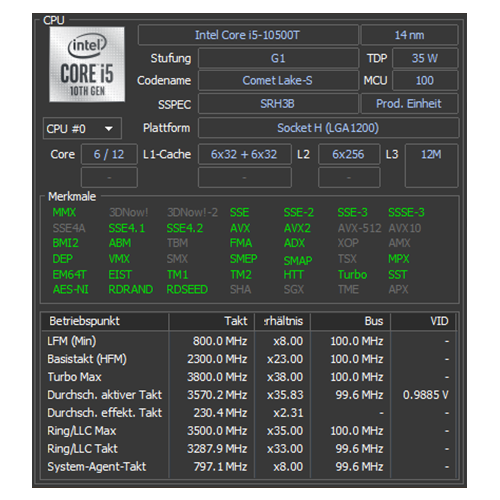
Task: Click the Codename value Comet Lake-S
Action: [x=278, y=80]
